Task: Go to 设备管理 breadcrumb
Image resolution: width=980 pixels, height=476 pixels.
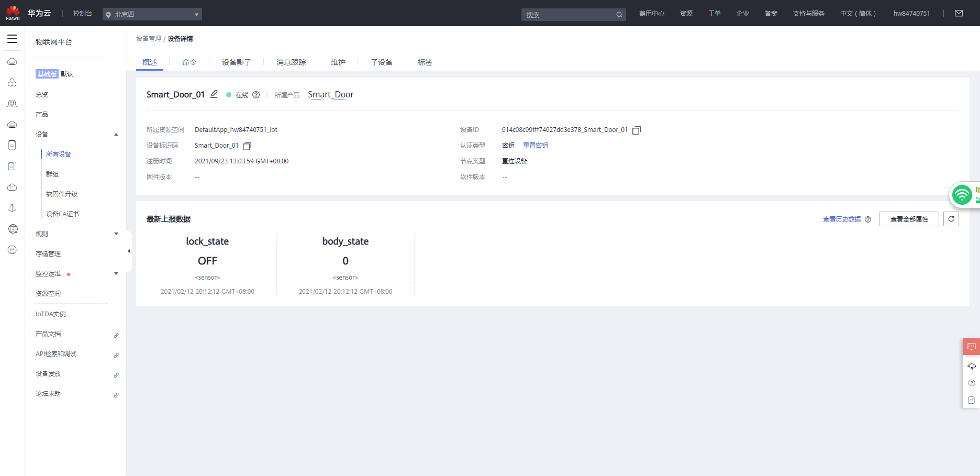Action: [x=149, y=39]
